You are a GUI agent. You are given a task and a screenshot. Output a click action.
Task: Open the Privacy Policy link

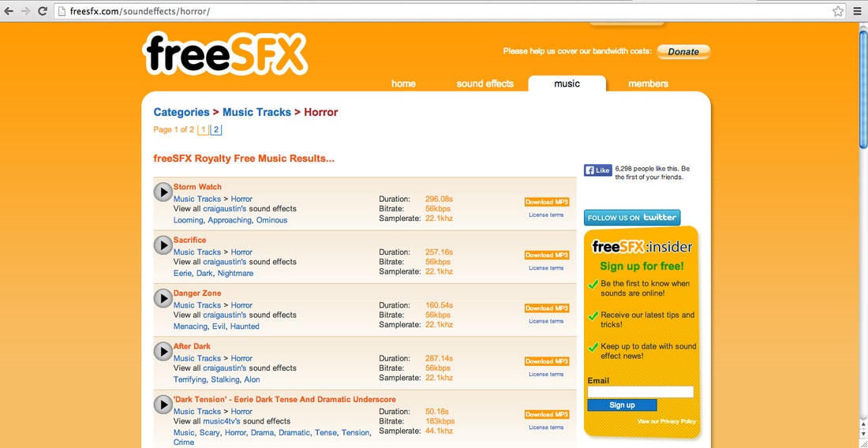667,421
